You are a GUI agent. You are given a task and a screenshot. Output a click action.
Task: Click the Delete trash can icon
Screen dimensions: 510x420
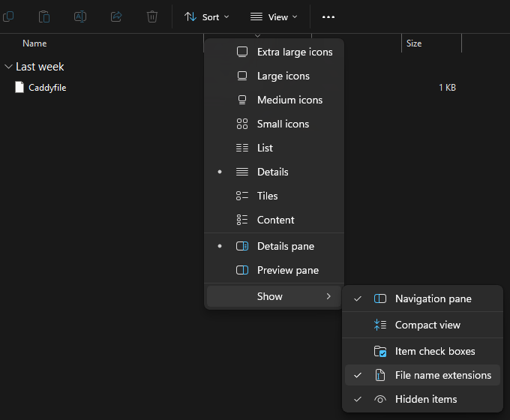[x=152, y=16]
